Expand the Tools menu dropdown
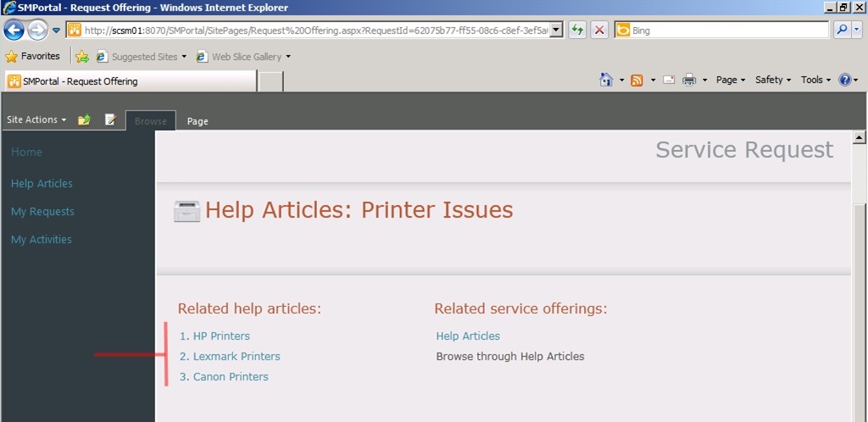The width and height of the screenshot is (868, 422). click(x=817, y=80)
